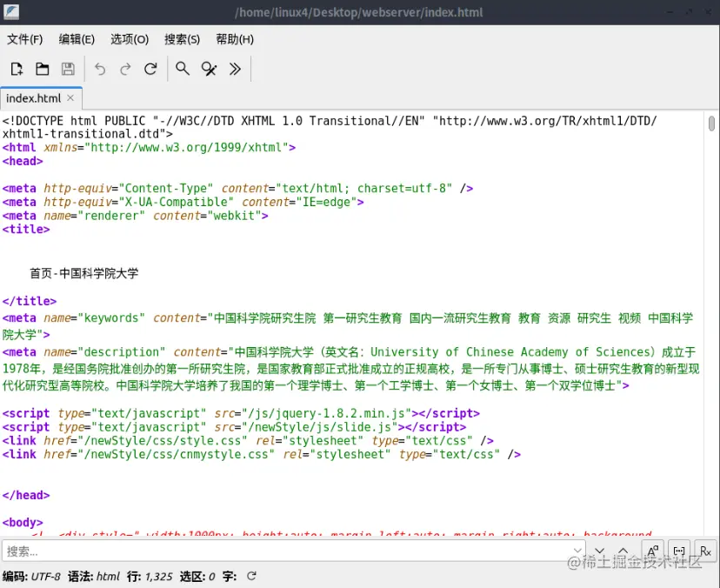Open the 搜索(S) menu
Screen dimensions: 720x588
click(x=183, y=39)
